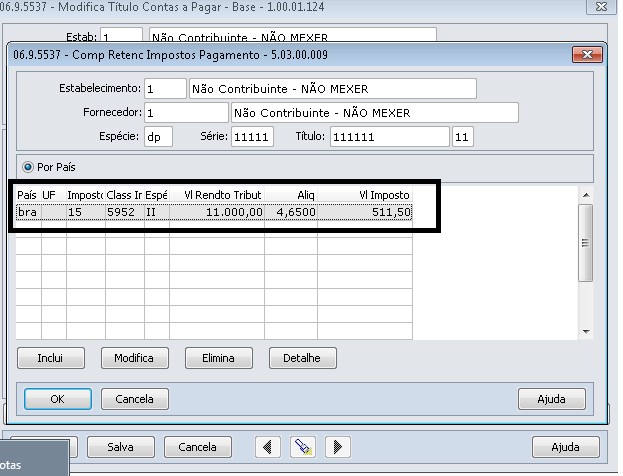Viewport: 623px width, 476px height.
Task: Click the taxable value cell 11.000,00
Action: [x=217, y=212]
